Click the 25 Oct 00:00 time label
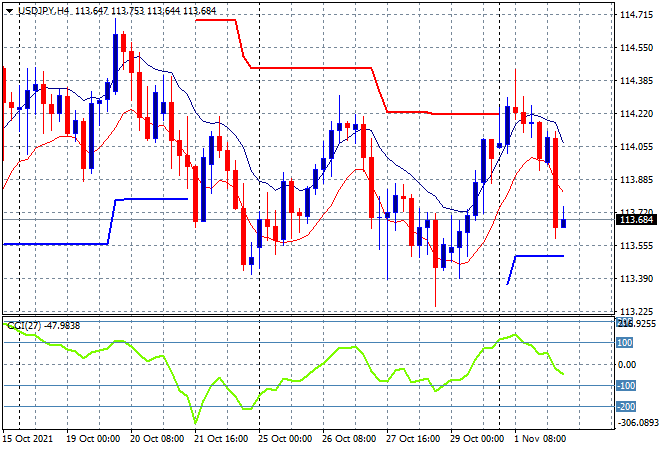The height and width of the screenshot is (450, 660). click(x=285, y=439)
